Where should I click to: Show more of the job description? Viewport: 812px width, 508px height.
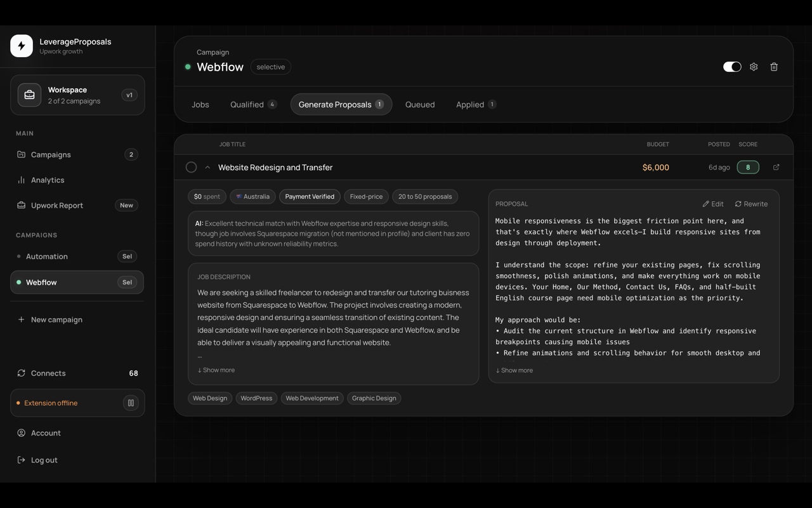216,370
